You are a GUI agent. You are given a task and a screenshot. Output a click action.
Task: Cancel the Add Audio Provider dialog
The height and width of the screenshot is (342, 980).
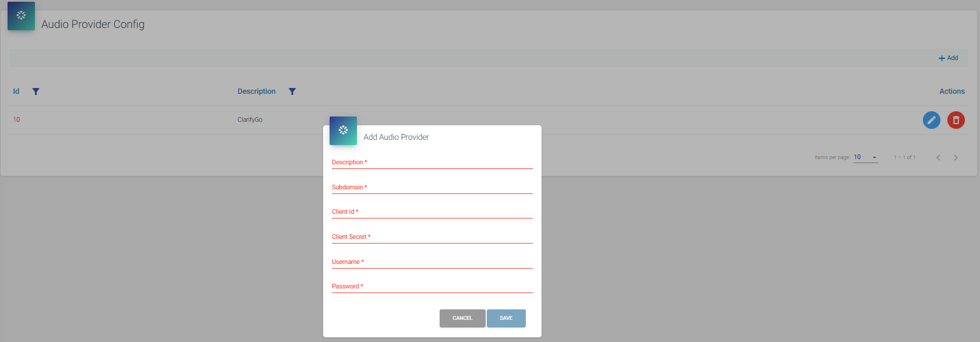pos(462,318)
